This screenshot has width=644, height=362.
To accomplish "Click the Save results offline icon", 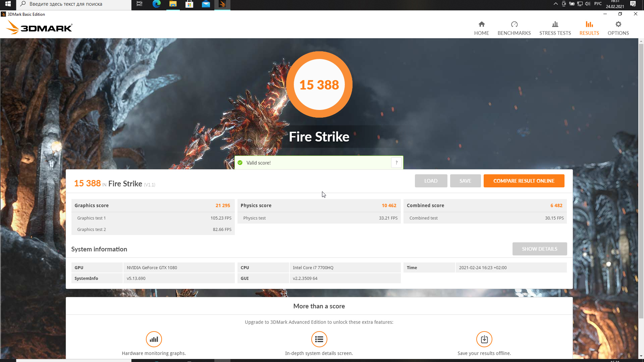I will [484, 339].
